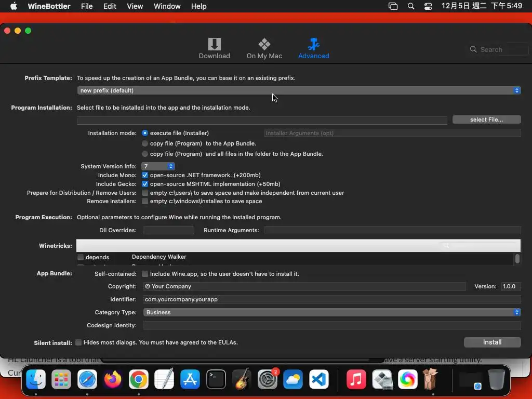This screenshot has width=532, height=399.
Task: Open the colorful swirl app in the Dock
Action: click(407, 379)
